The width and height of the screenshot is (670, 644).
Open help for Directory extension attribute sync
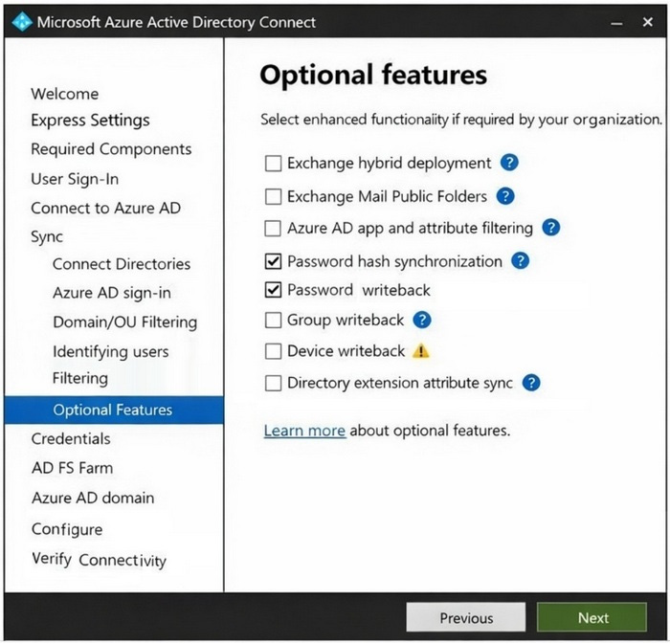coord(531,382)
